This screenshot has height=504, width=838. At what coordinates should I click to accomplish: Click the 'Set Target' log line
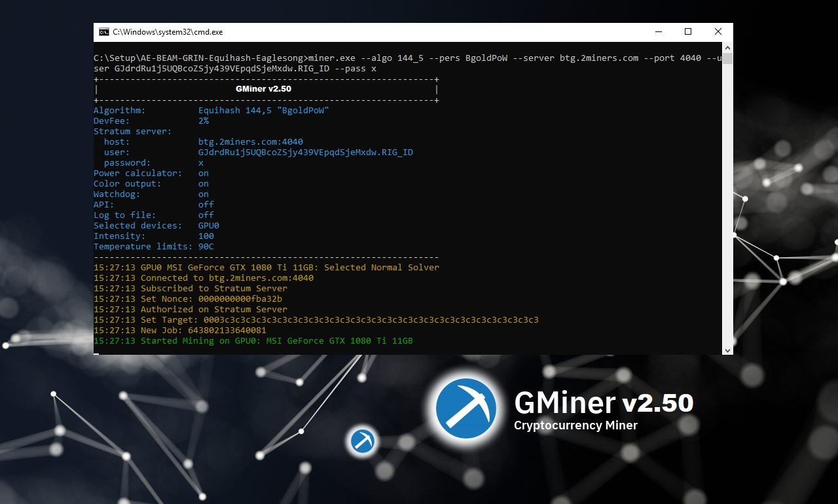[316, 320]
